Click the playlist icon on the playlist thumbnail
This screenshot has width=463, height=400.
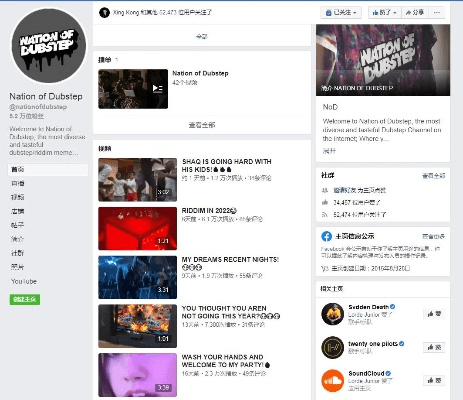[x=157, y=88]
